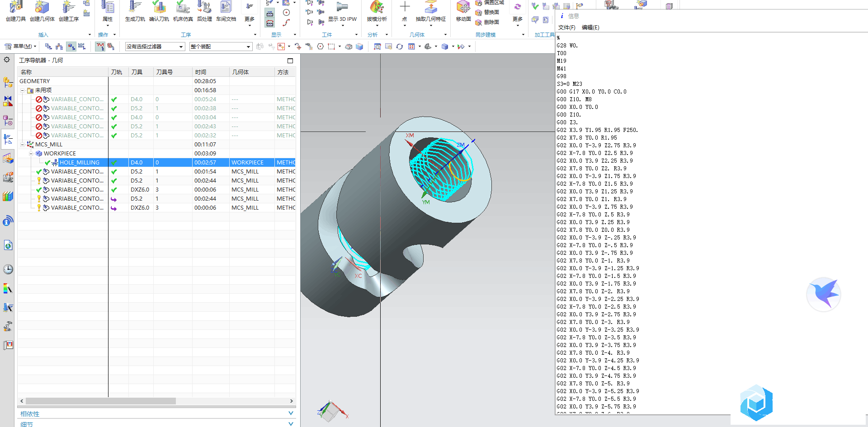Click the 创建几何体 (Create Geometry) icon
868x427 pixels.
(x=42, y=8)
